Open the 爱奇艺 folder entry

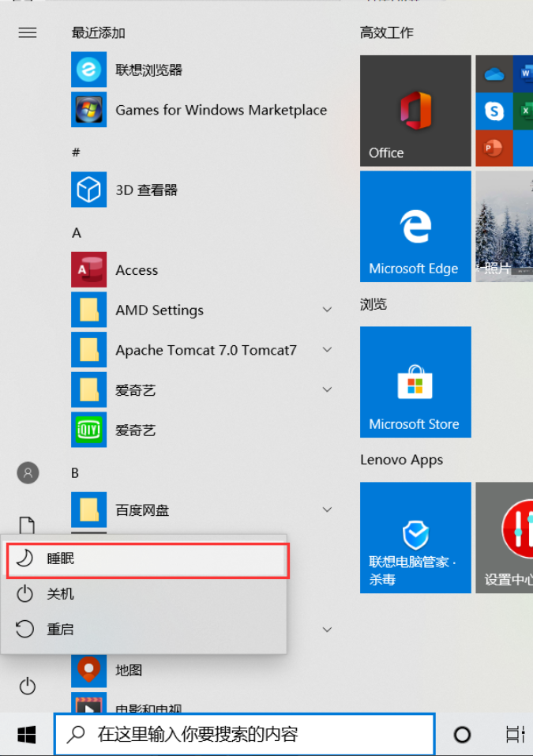tap(202, 390)
